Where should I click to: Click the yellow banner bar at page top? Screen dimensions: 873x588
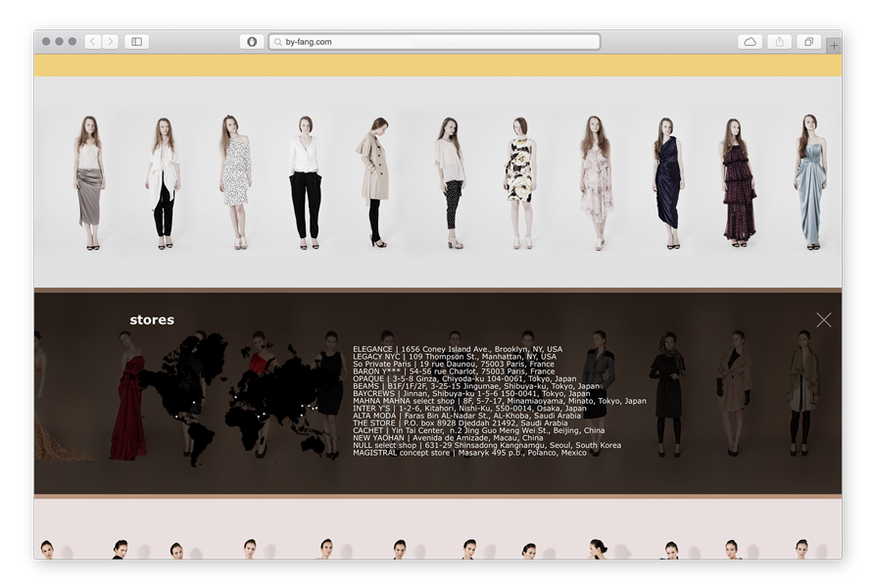click(x=437, y=66)
